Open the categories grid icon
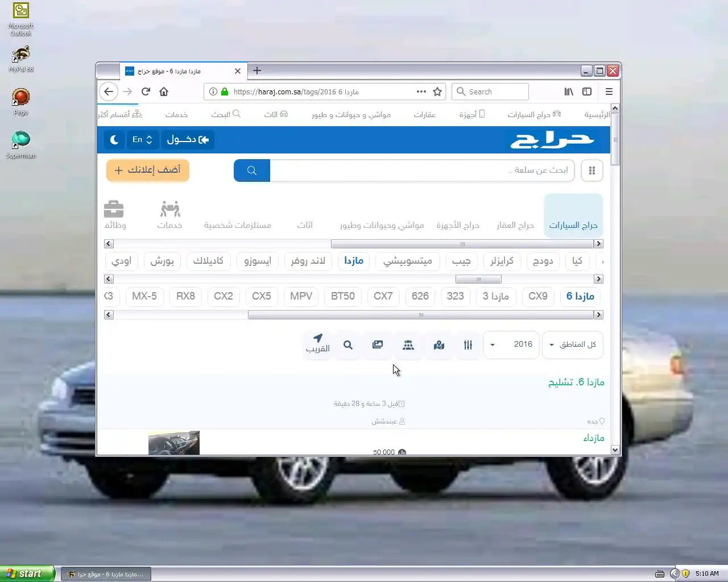The height and width of the screenshot is (582, 728). click(x=592, y=171)
